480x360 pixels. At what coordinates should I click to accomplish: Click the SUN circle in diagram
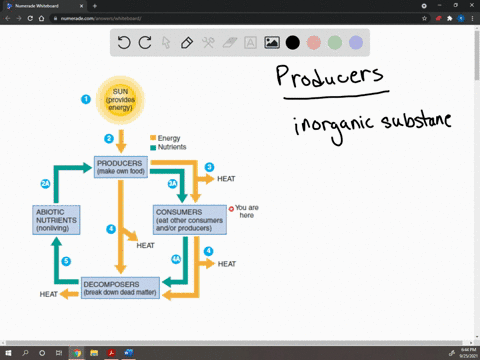tap(120, 100)
